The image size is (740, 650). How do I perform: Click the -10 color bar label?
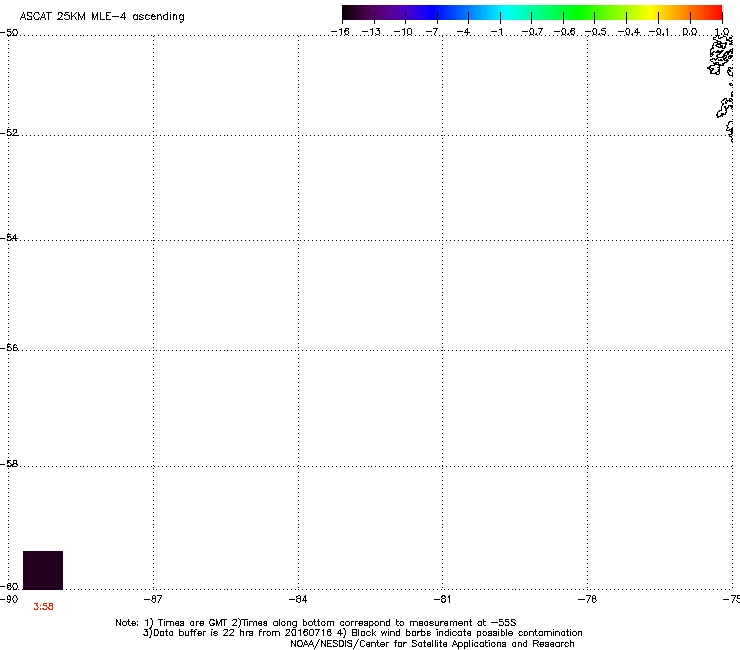coord(403,32)
